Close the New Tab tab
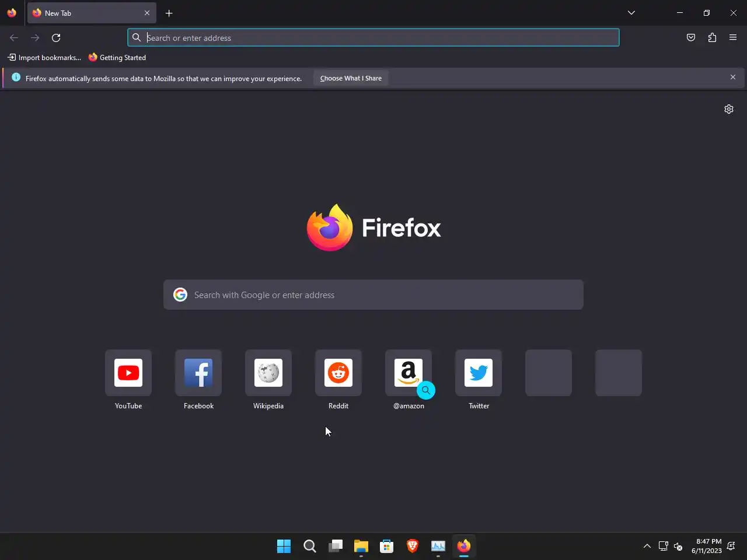This screenshot has height=560, width=747. tap(147, 13)
